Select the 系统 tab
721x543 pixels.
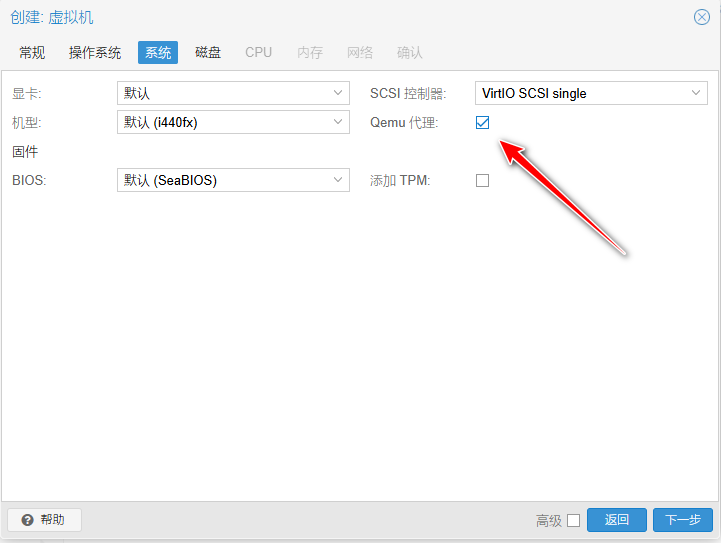158,52
